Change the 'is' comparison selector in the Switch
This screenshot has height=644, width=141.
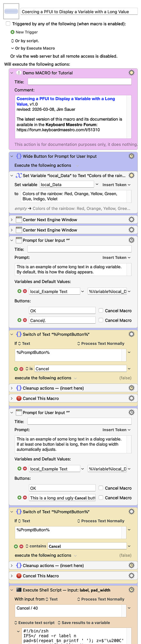coord(29,369)
